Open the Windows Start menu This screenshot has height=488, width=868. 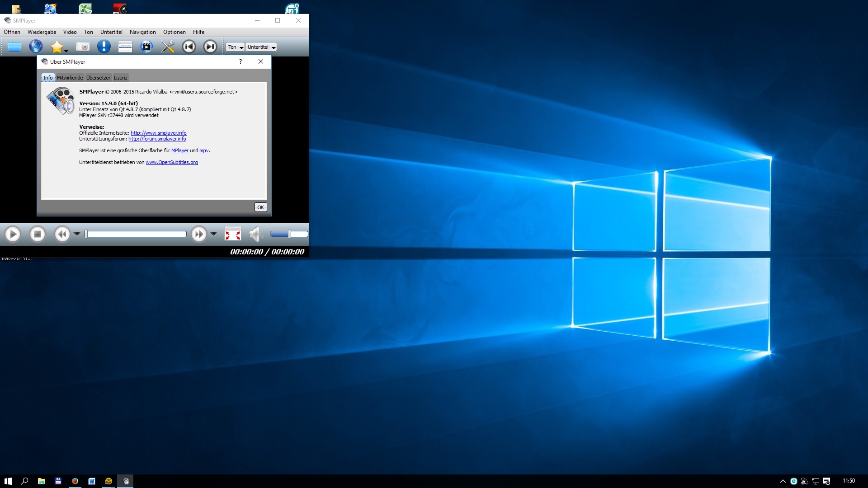[x=8, y=481]
